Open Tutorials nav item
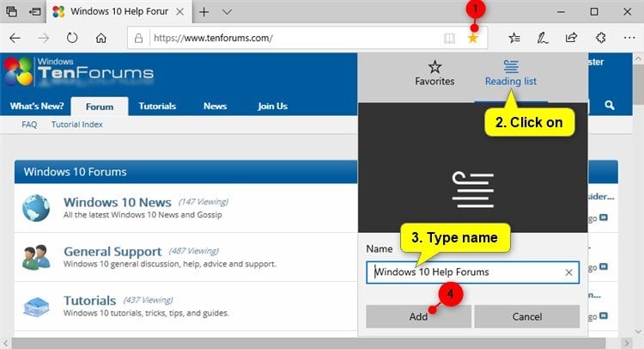 pos(157,106)
